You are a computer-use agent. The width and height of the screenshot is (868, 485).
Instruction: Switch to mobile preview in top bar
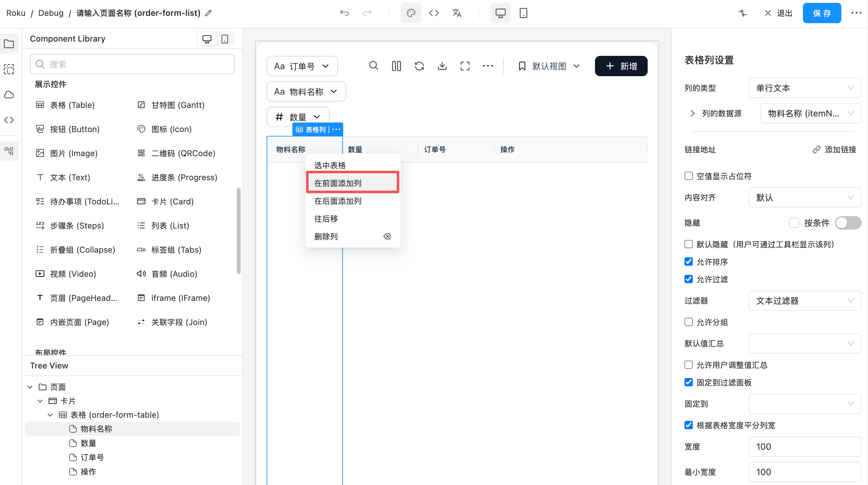523,13
